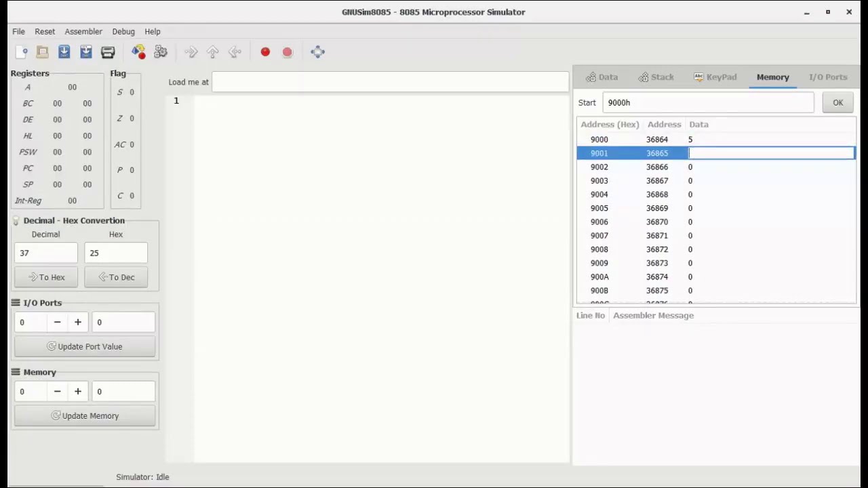Click the data cell being edited for 9001
Viewport: 868px width, 488px height.
coord(772,153)
